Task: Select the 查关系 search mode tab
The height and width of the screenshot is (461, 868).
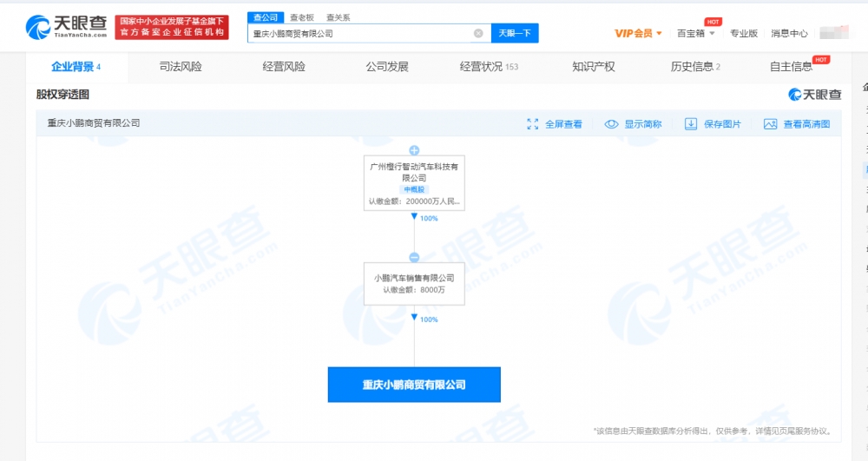Action: pyautogui.click(x=339, y=17)
